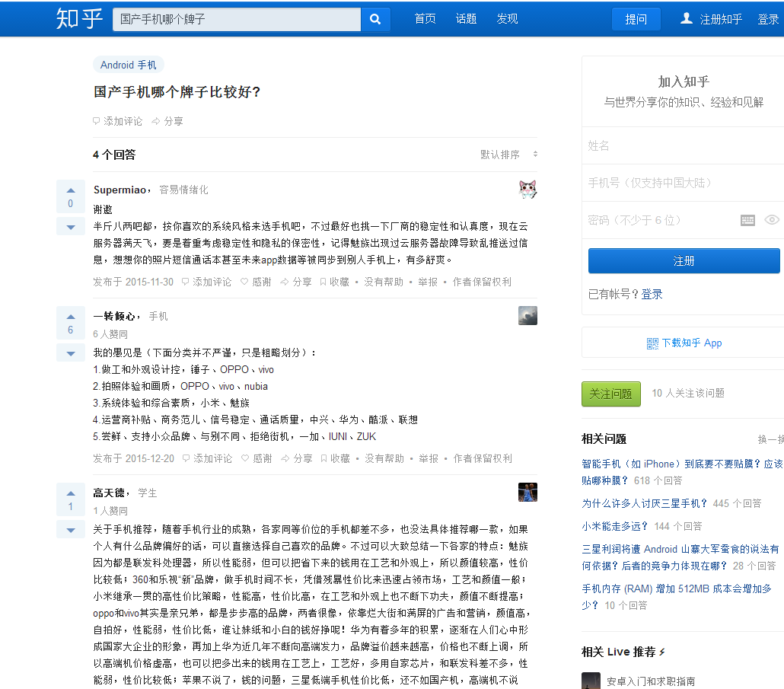This screenshot has width=784, height=689.
Task: Open related question 小米能走多远
Action: 614,526
